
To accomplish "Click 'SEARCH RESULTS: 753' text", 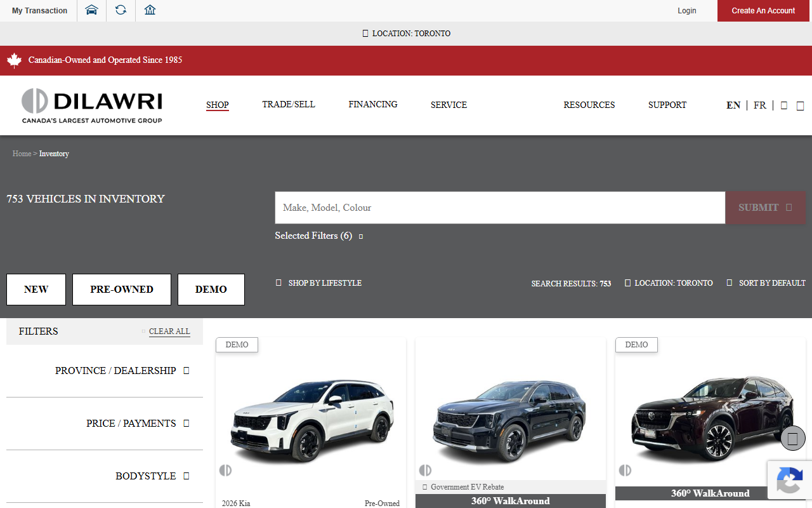I will tap(571, 284).
